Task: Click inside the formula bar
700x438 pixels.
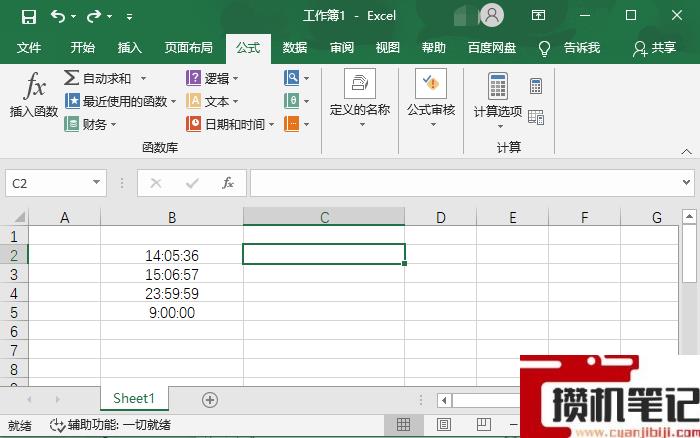Action: pyautogui.click(x=464, y=183)
